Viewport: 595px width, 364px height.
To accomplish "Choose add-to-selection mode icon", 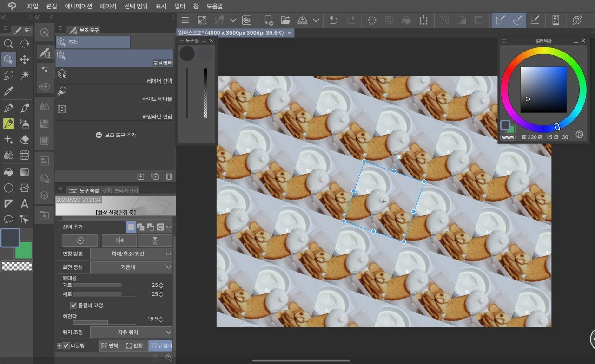I will pos(140,227).
